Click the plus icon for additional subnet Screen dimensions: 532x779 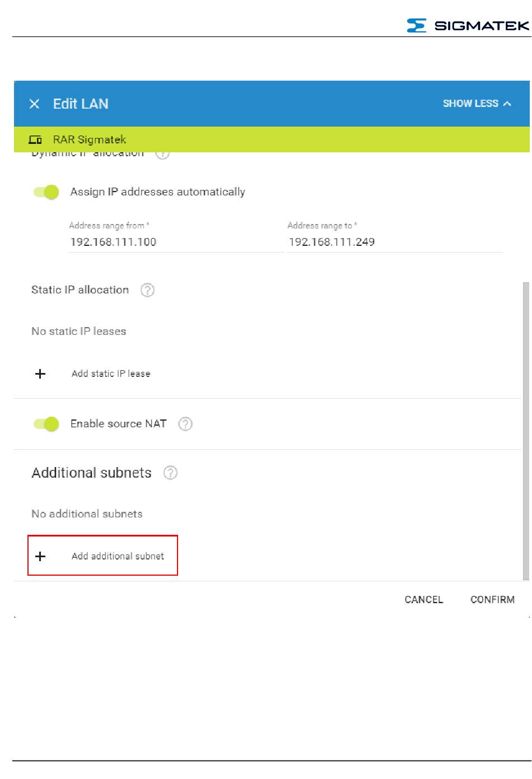pyautogui.click(x=40, y=556)
